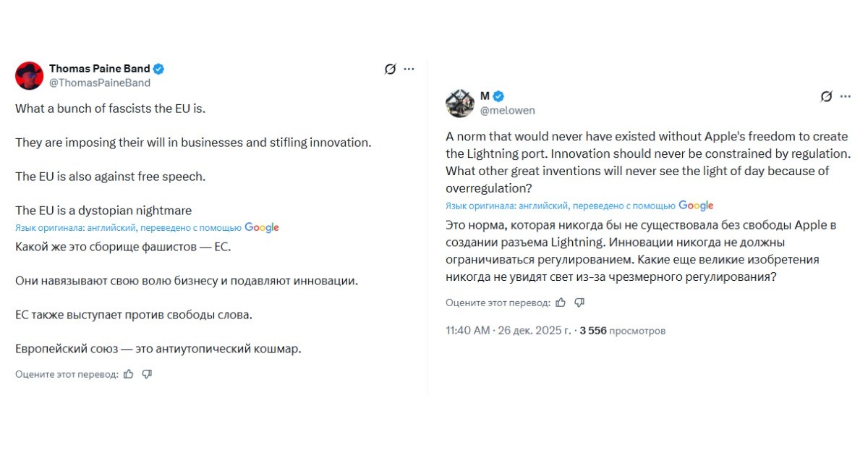Thumbs down the left post translation
This screenshot has width=868, height=456.
(147, 374)
